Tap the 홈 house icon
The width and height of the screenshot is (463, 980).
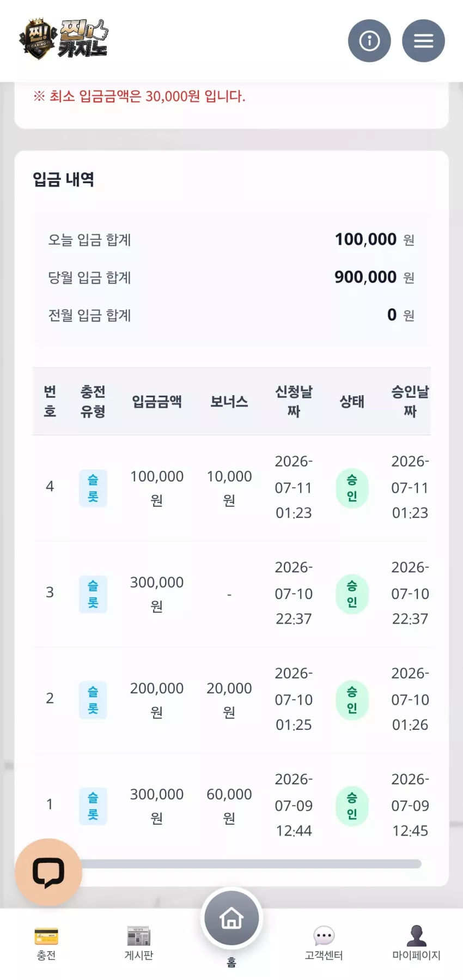(231, 918)
